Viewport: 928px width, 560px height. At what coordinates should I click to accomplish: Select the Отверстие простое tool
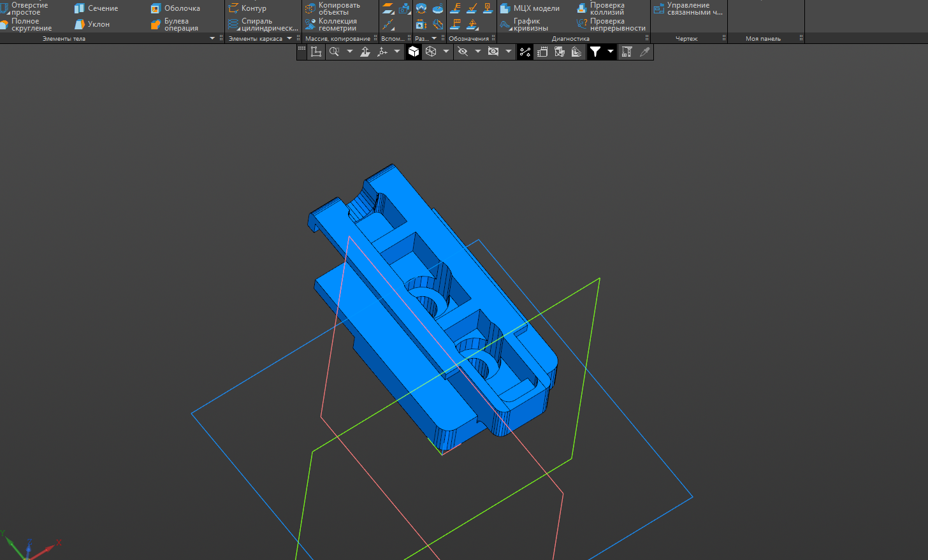(x=25, y=8)
